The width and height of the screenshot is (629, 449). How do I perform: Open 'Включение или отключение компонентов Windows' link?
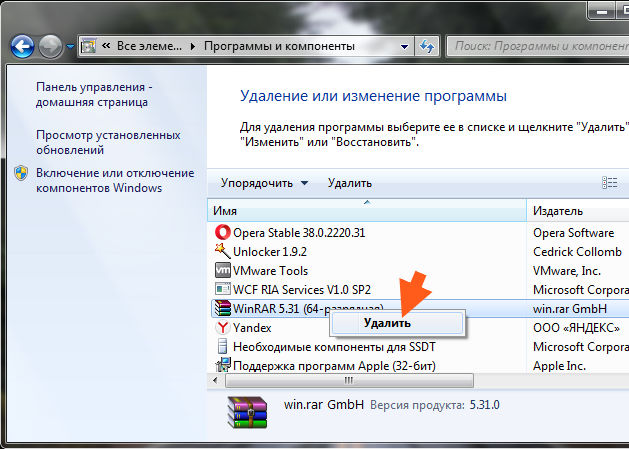115,181
